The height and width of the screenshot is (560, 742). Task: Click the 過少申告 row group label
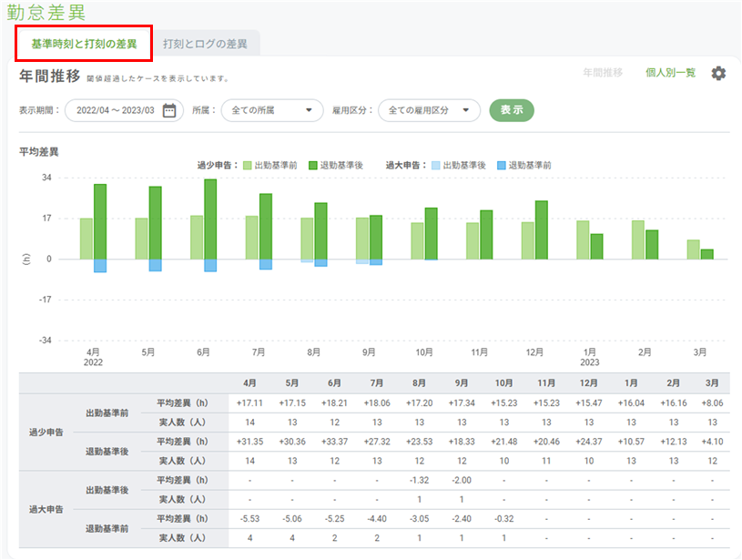46,433
